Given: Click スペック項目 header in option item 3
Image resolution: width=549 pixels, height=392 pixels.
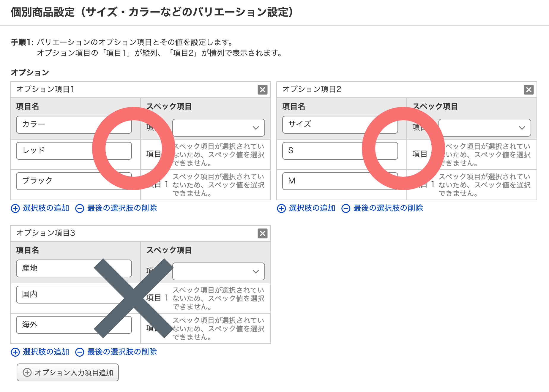Looking at the screenshot, I should 169,250.
